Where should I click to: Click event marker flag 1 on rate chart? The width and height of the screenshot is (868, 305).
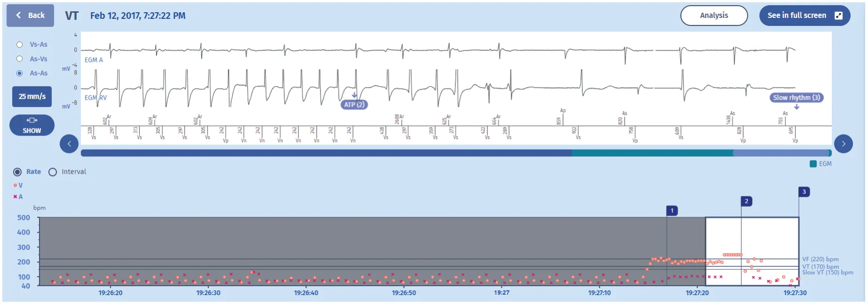tap(672, 210)
